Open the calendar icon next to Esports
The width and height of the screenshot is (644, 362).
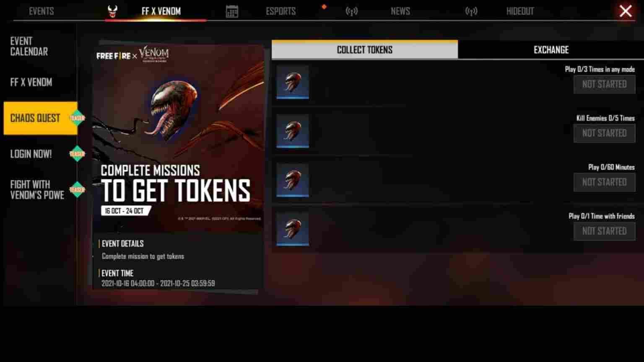click(232, 11)
